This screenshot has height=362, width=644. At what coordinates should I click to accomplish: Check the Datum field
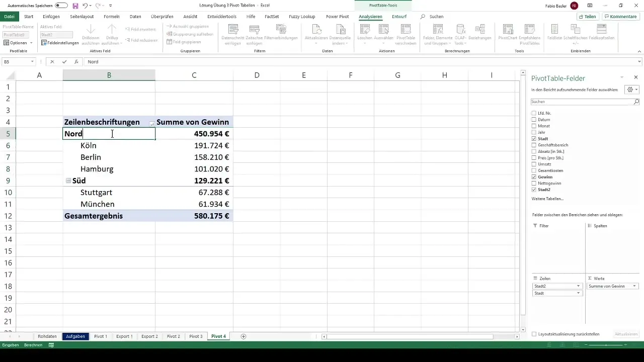(534, 120)
